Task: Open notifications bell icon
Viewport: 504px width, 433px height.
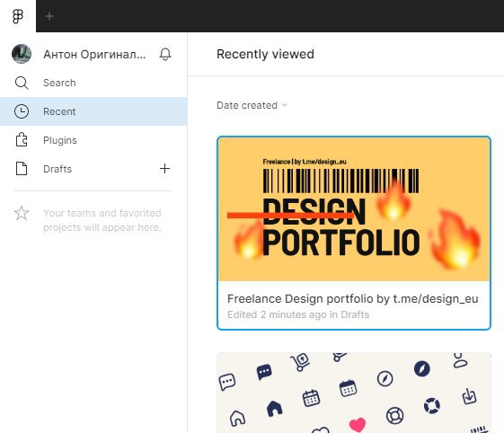Action: click(x=165, y=54)
